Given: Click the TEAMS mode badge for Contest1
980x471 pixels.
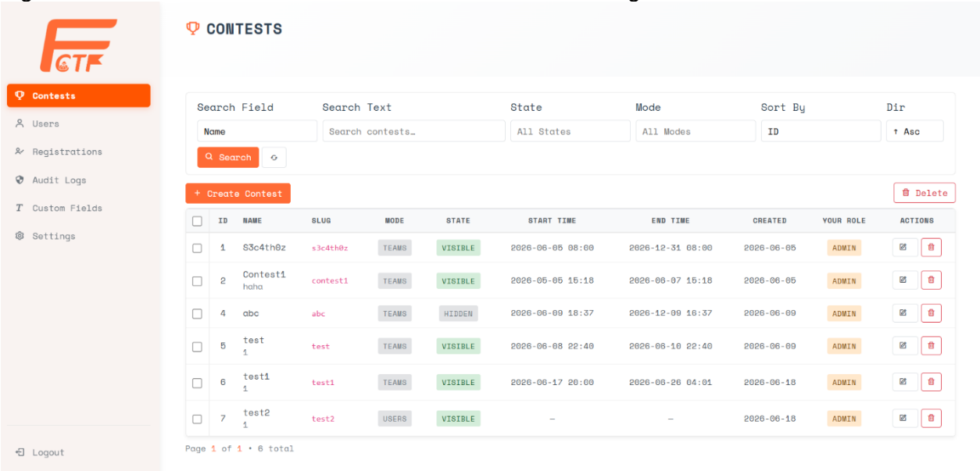Looking at the screenshot, I should click(x=395, y=280).
